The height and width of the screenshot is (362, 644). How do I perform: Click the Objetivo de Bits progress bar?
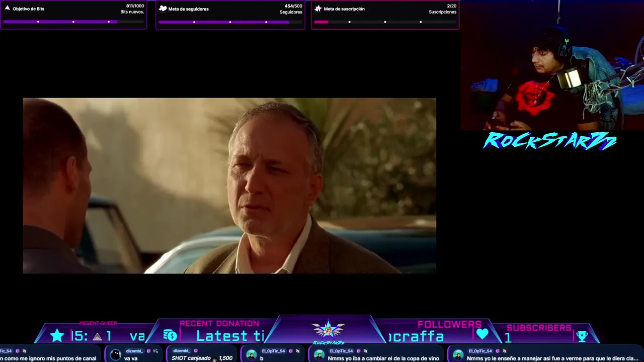tap(73, 22)
